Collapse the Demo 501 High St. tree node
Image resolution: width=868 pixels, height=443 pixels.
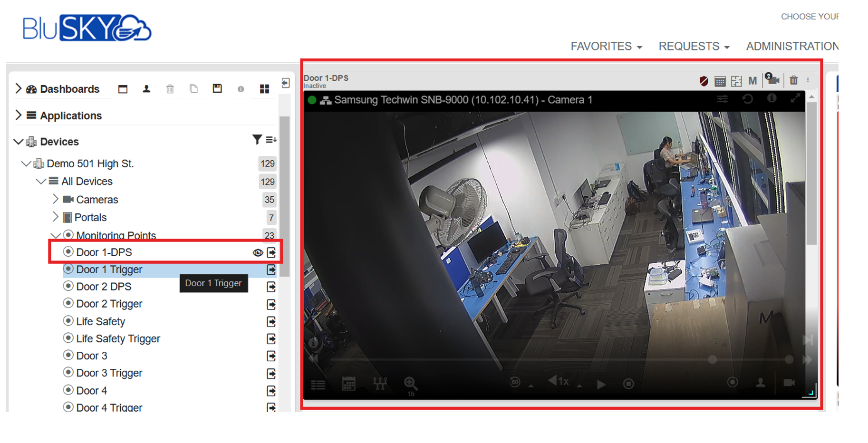26,164
